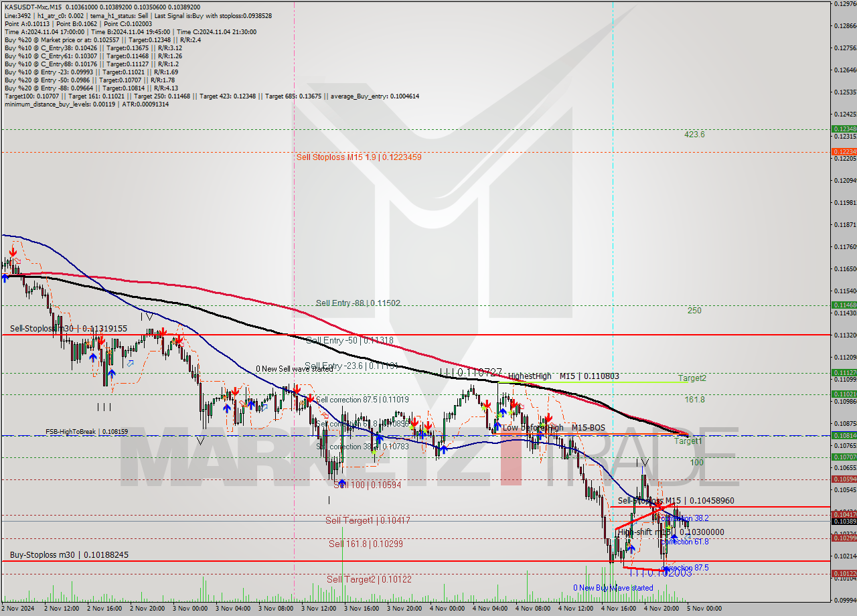Click the green 0.10707 price tag on axis
This screenshot has width=857, height=616.
click(844, 457)
